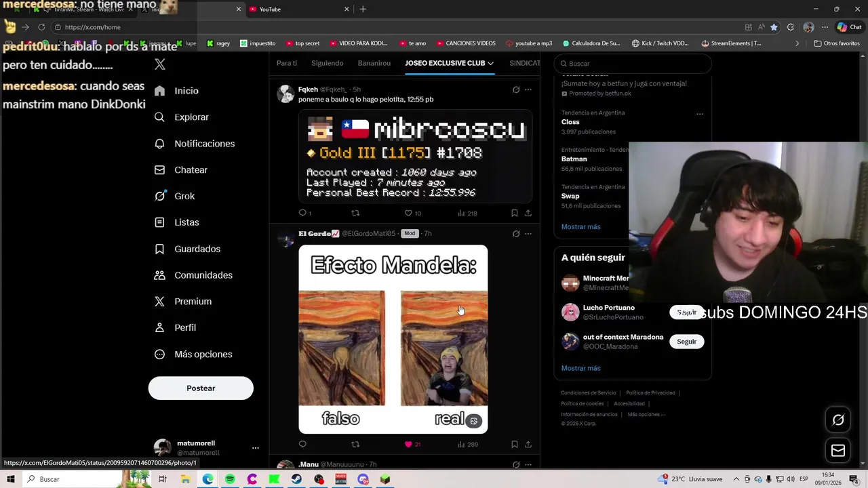Repost El Gordo's post

click(355, 445)
